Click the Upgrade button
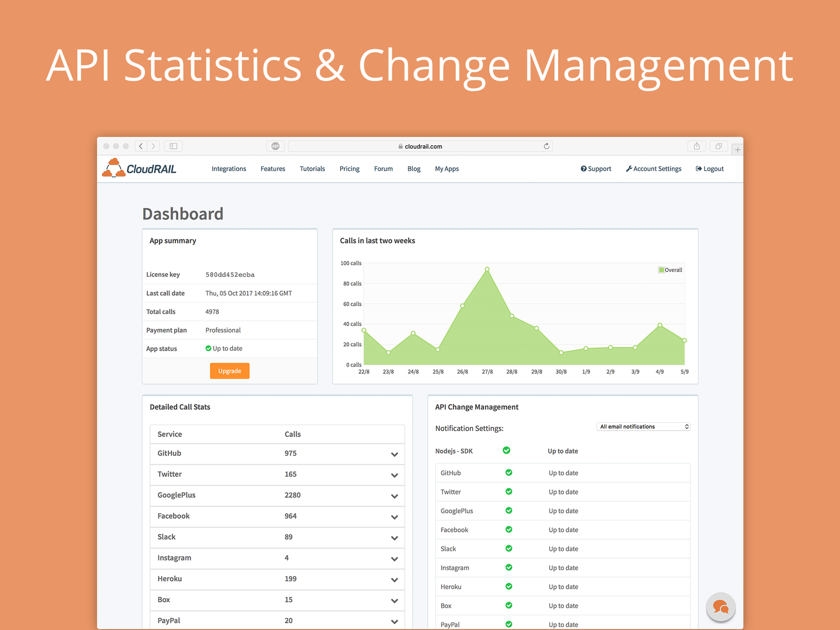 click(230, 371)
